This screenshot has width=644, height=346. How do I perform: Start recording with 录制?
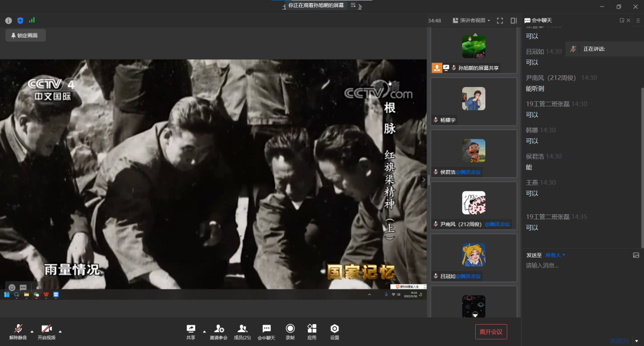click(290, 332)
